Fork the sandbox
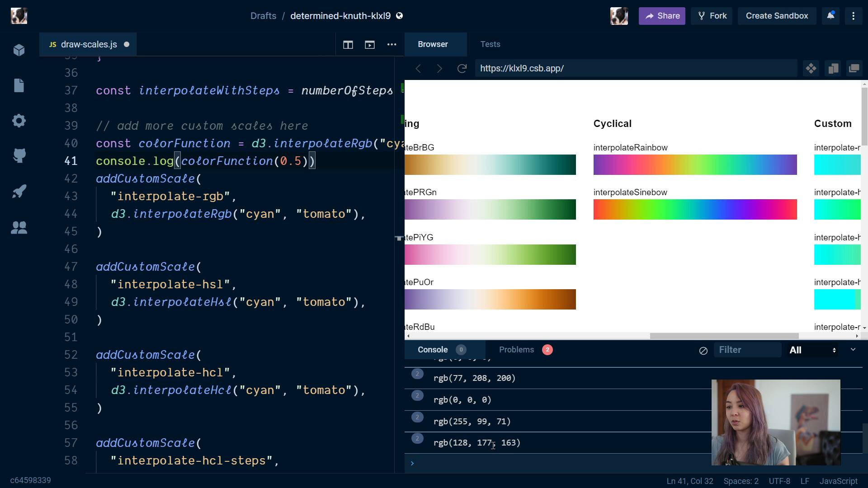 point(712,16)
